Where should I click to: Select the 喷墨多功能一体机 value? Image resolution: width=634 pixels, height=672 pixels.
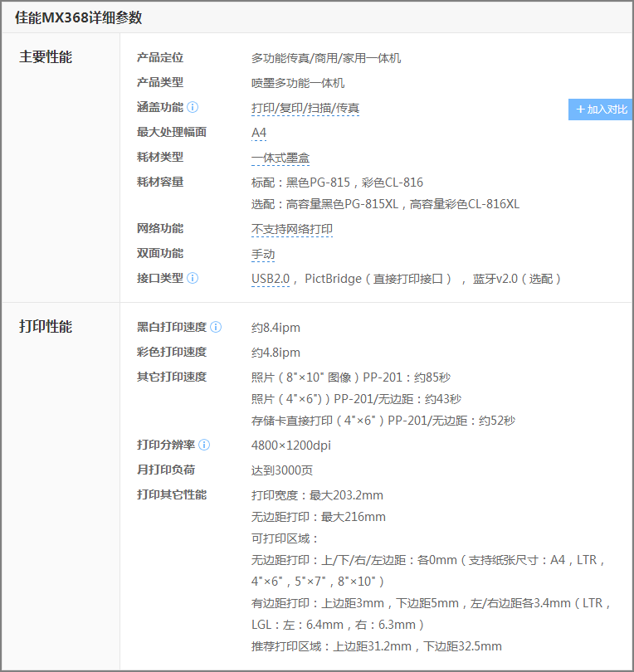pyautogui.click(x=298, y=83)
